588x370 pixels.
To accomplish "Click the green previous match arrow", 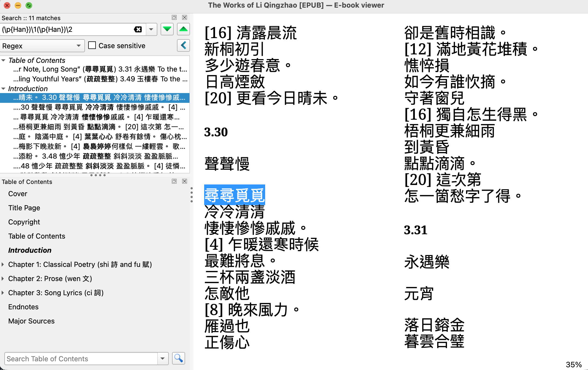I will click(183, 29).
